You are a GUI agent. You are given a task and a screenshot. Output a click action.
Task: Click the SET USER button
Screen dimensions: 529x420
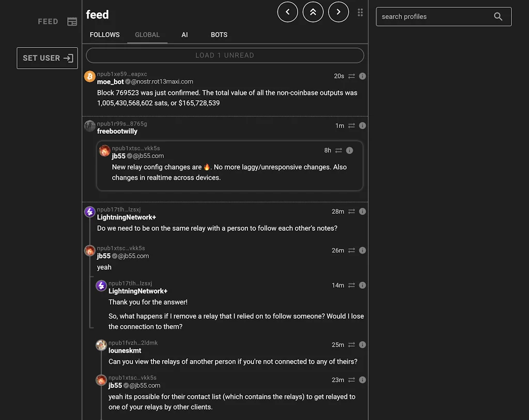tap(47, 58)
